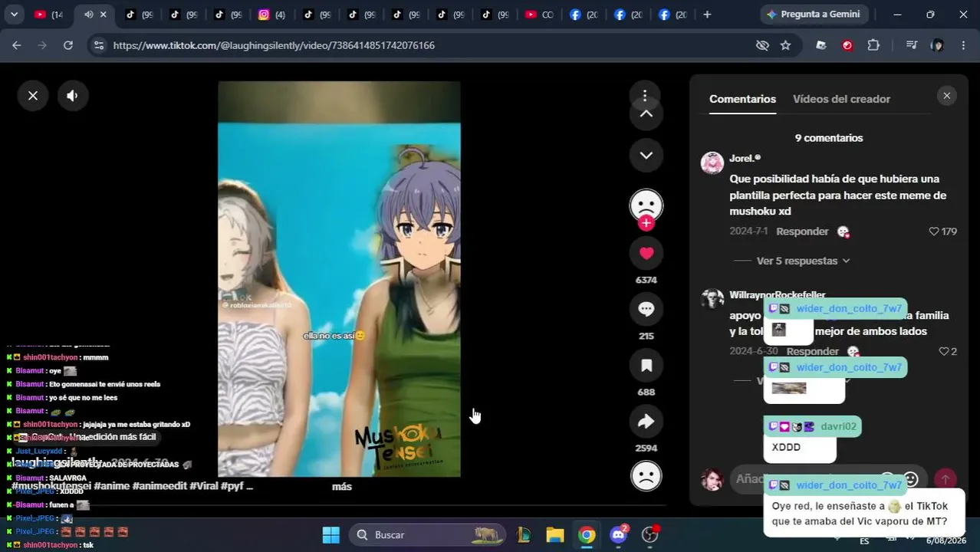Open Chrome extensions puzzle icon
This screenshot has height=552, width=980.
pos(873,45)
